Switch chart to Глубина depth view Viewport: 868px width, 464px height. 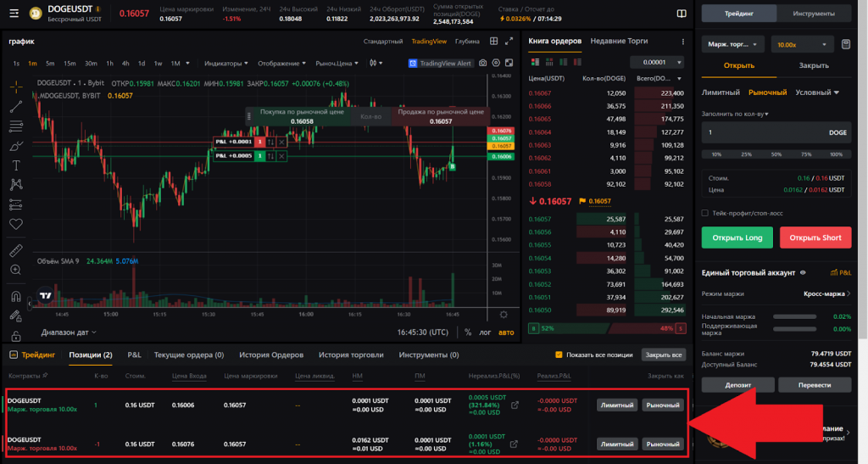point(467,42)
